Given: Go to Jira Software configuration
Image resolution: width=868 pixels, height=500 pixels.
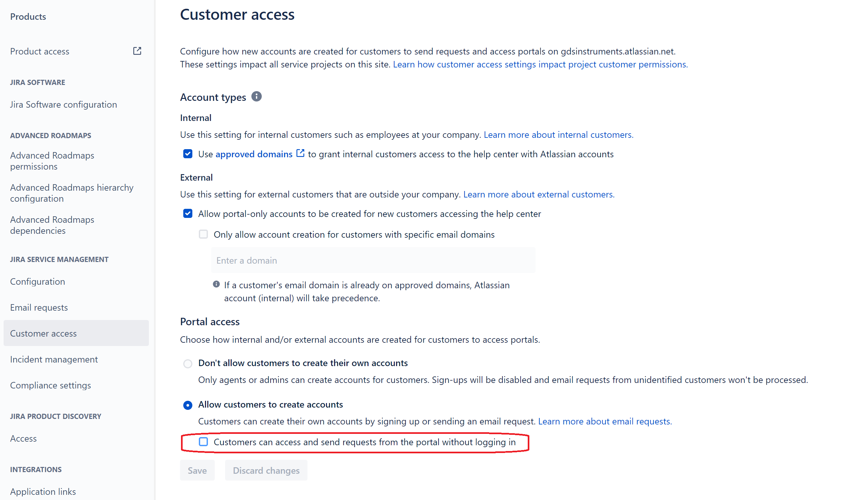Looking at the screenshot, I should [x=63, y=104].
